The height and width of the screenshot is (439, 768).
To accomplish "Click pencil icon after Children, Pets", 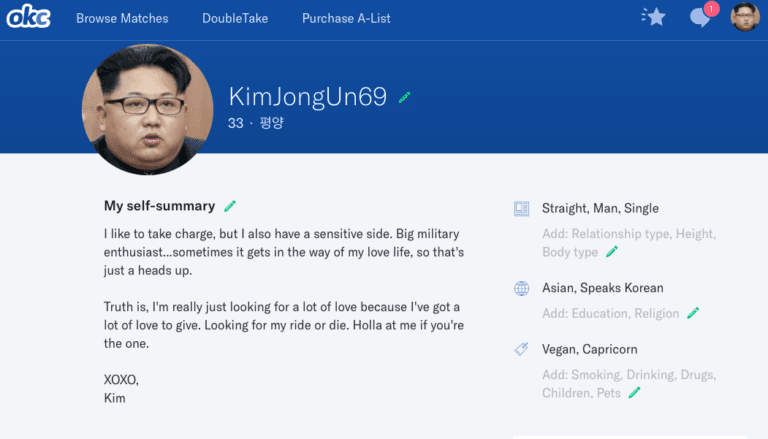I will tap(634, 393).
